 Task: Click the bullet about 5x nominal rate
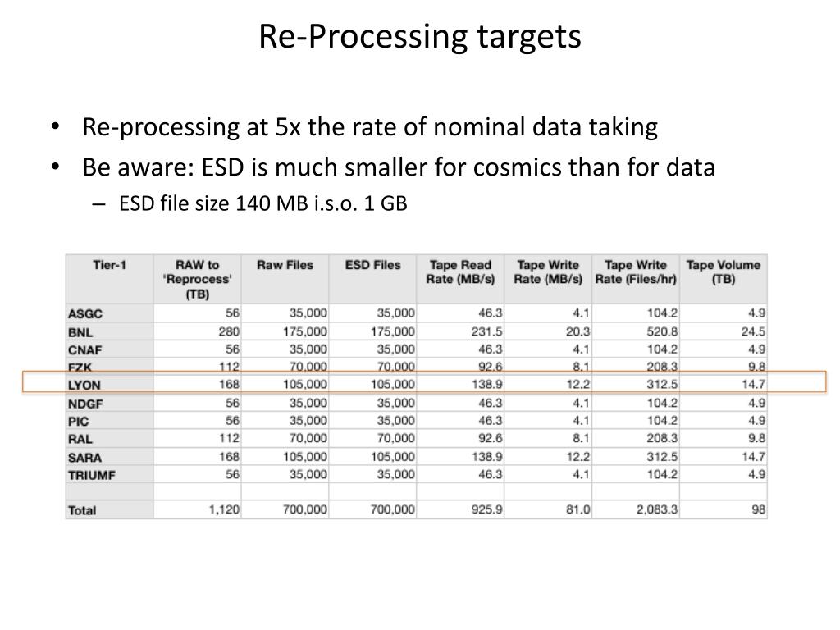point(370,127)
